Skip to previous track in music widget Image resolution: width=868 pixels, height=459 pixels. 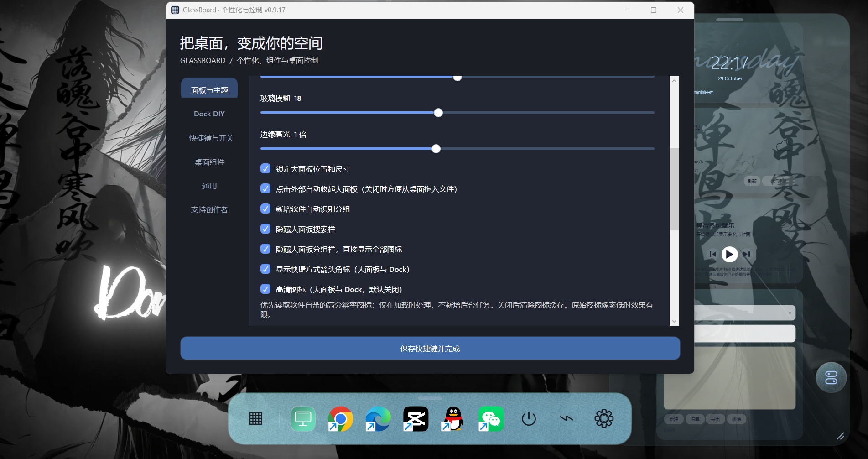click(713, 254)
